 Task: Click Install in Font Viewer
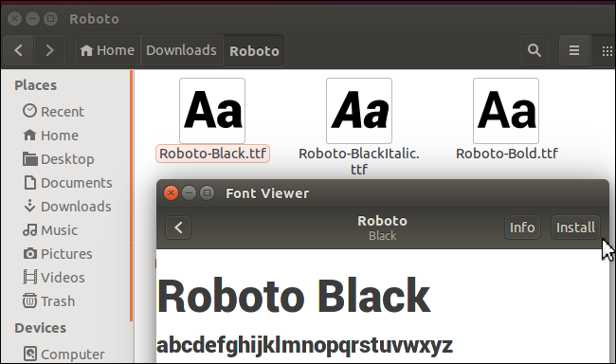click(x=575, y=227)
